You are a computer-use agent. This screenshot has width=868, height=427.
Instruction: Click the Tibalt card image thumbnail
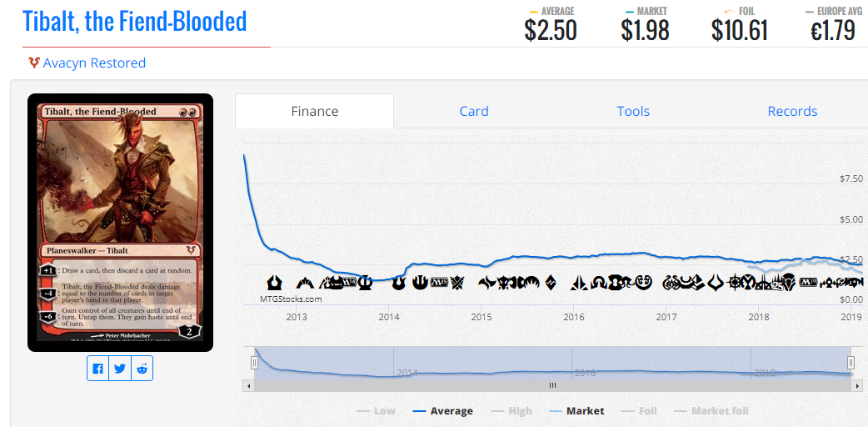[120, 223]
